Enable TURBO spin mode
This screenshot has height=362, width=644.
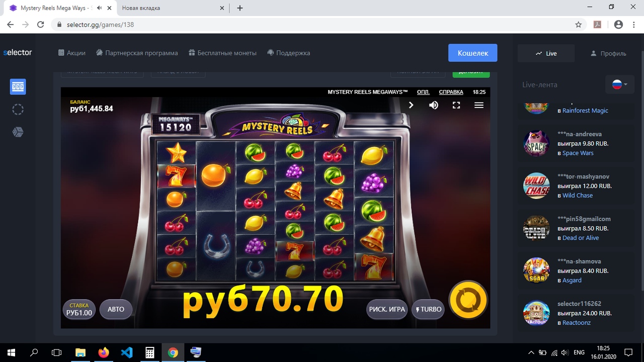(x=428, y=309)
